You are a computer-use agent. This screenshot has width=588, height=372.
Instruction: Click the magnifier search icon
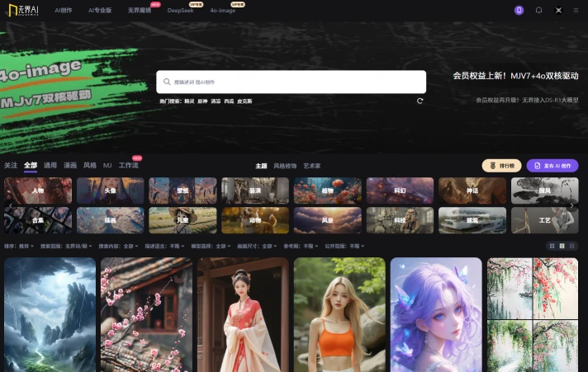(x=167, y=82)
